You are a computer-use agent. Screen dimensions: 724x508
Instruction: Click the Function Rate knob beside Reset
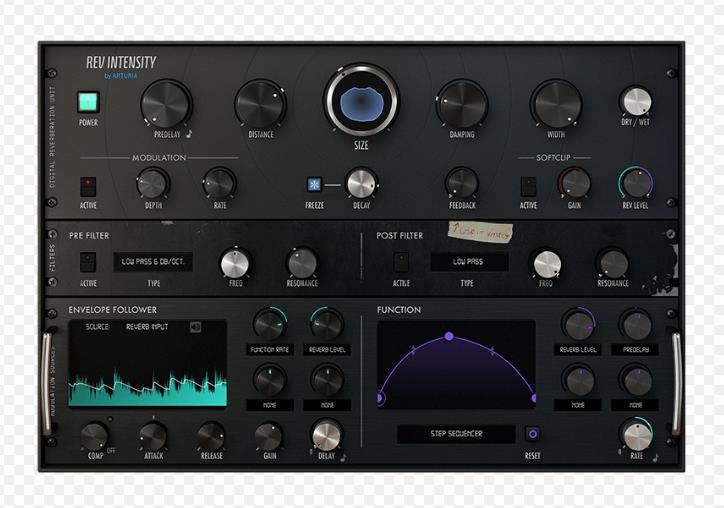[637, 435]
